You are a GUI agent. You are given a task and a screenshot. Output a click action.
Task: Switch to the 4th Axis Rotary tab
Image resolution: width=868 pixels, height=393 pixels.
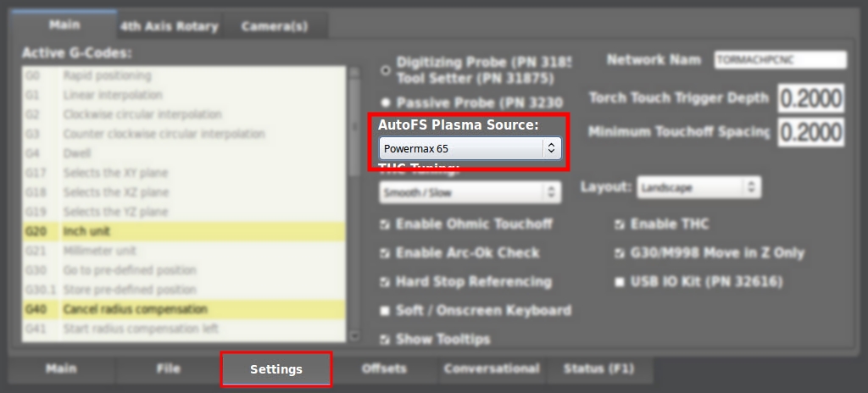point(169,26)
